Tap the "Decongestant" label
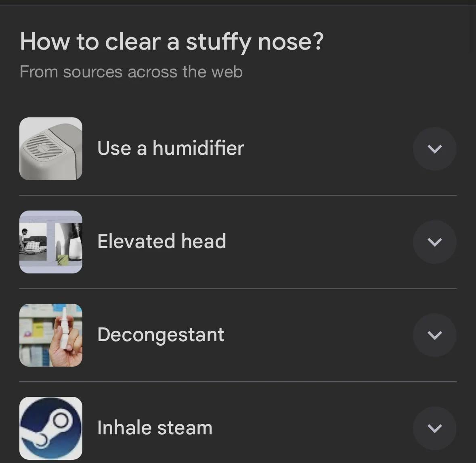The width and height of the screenshot is (476, 463). (x=161, y=335)
